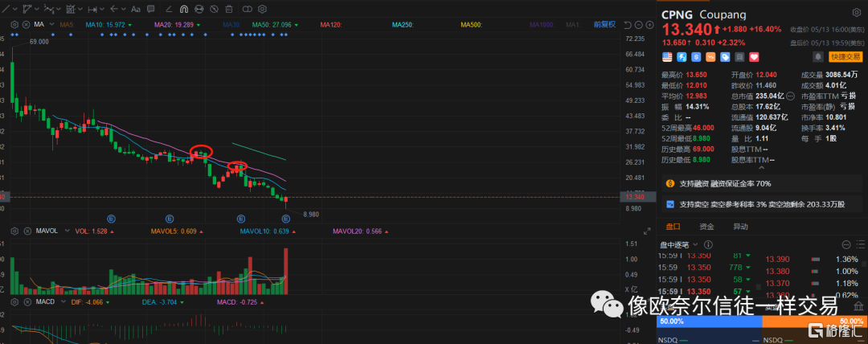The height and width of the screenshot is (344, 868).
Task: Open MAVOL indicator settings gear
Action: [14, 231]
